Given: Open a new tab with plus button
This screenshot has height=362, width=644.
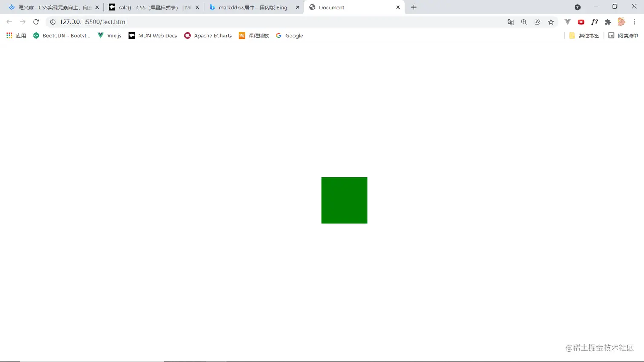Looking at the screenshot, I should 414,7.
